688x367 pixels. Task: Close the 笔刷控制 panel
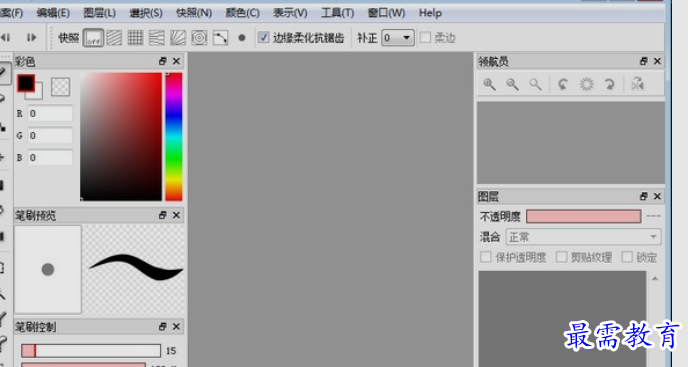[x=176, y=327]
